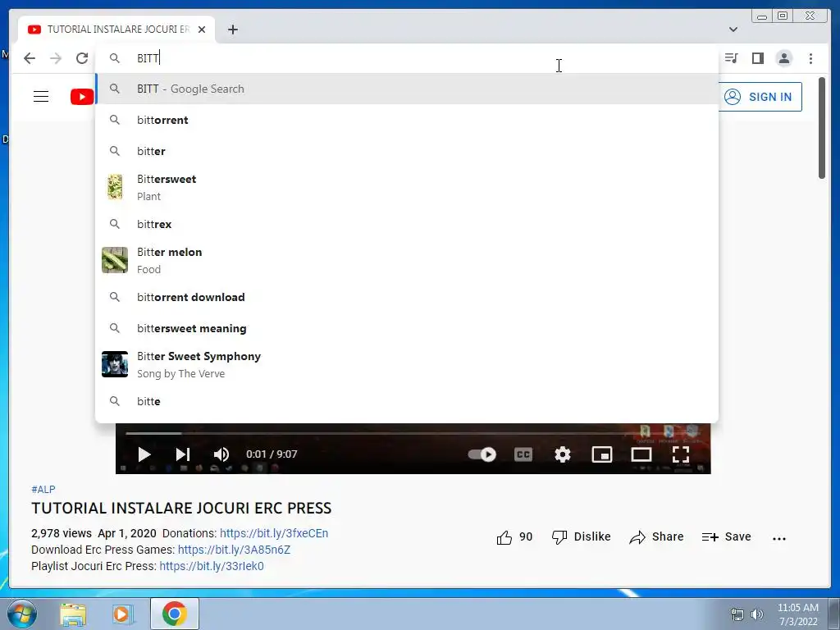
Task: Save the video to a playlist
Action: pyautogui.click(x=727, y=536)
